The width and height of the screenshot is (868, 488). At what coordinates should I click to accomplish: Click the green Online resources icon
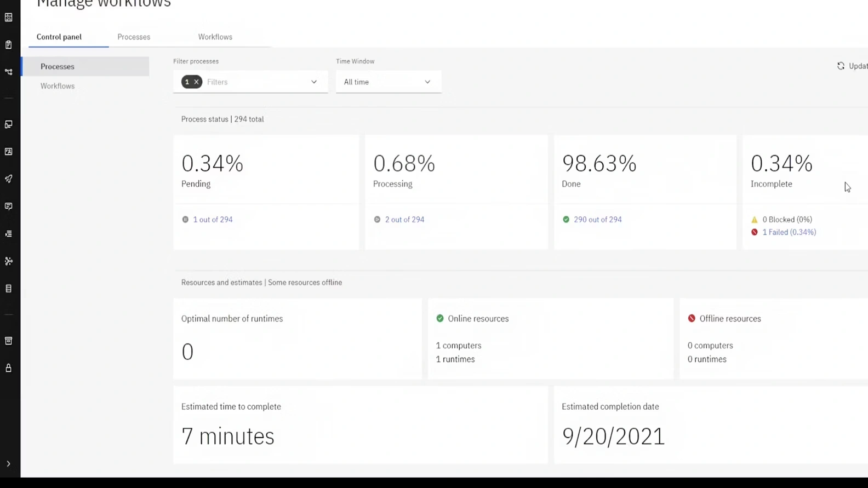click(x=440, y=318)
